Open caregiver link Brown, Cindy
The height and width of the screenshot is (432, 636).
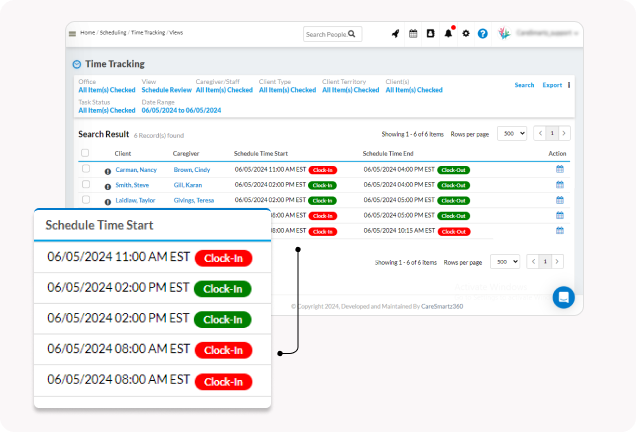(x=191, y=170)
